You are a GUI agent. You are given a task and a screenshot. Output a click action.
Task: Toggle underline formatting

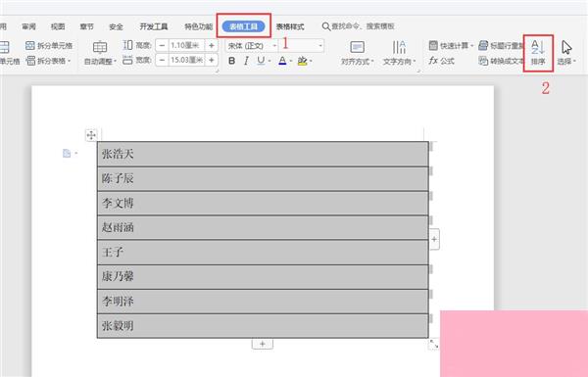click(261, 61)
